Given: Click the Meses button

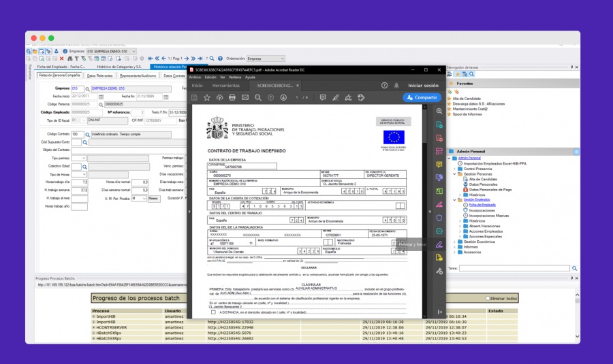Looking at the screenshot, I should 153,199.
